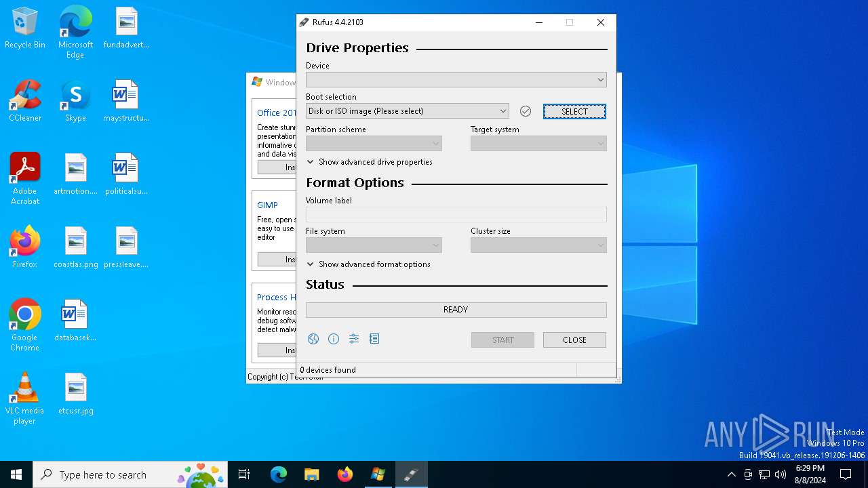Click the taskbar search box
The image size is (868, 488).
[130, 474]
